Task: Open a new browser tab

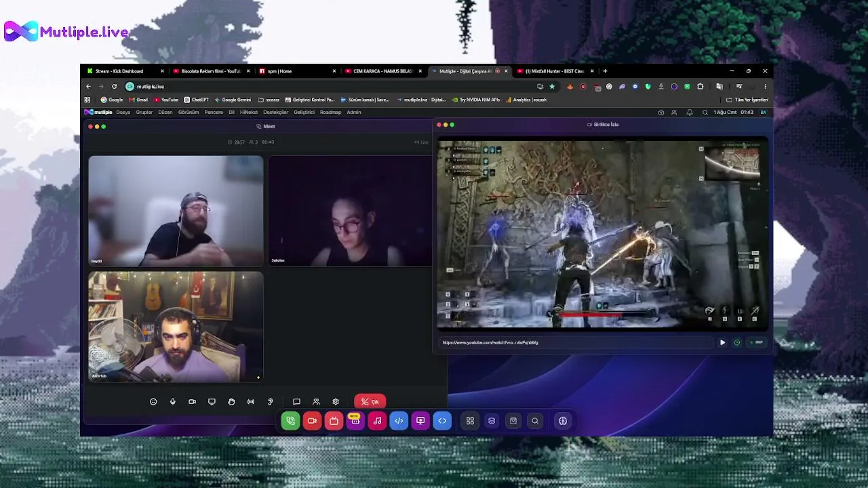Action: pyautogui.click(x=605, y=71)
